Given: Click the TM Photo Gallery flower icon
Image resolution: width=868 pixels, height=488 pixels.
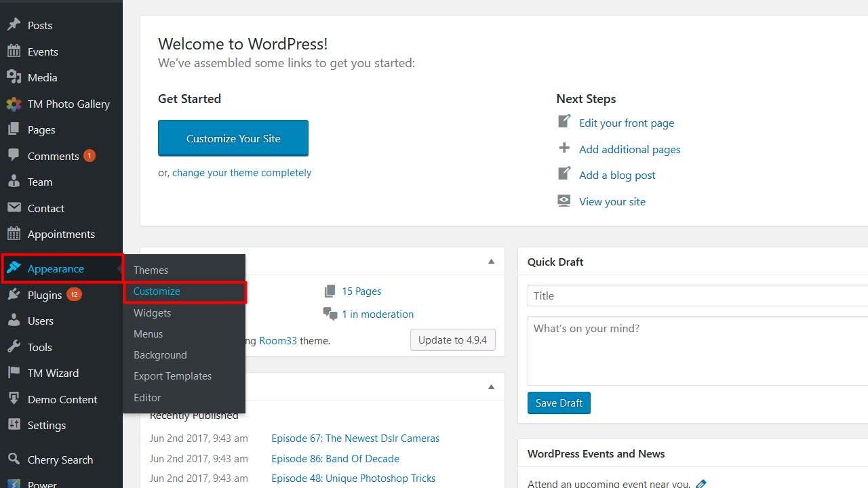Looking at the screenshot, I should 14,104.
